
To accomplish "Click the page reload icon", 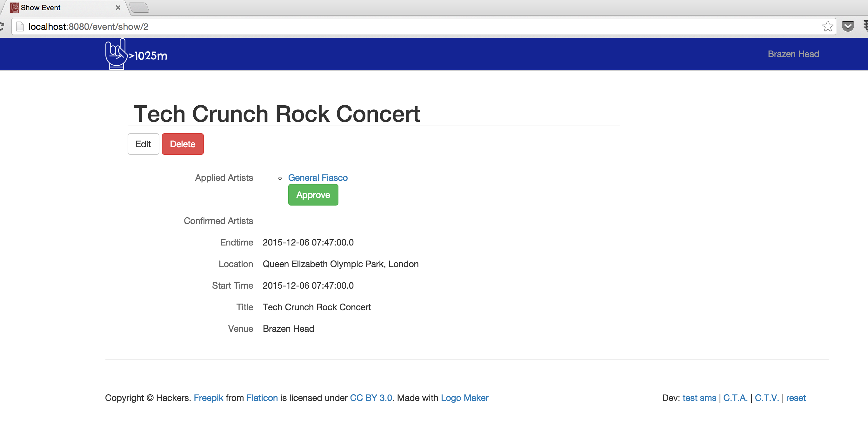I will 2,26.
